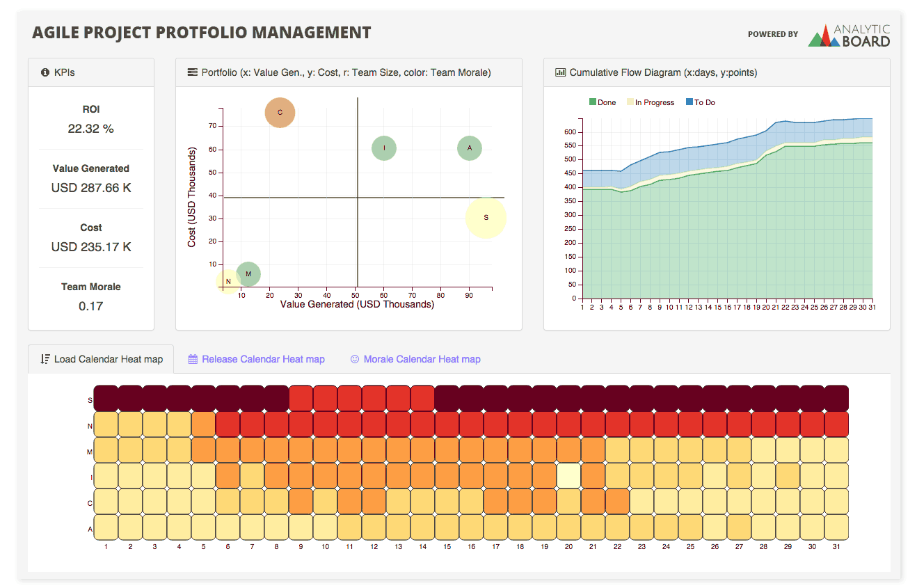Click the smiley icon on Morale Calendar tab
917x588 pixels.
tap(355, 359)
